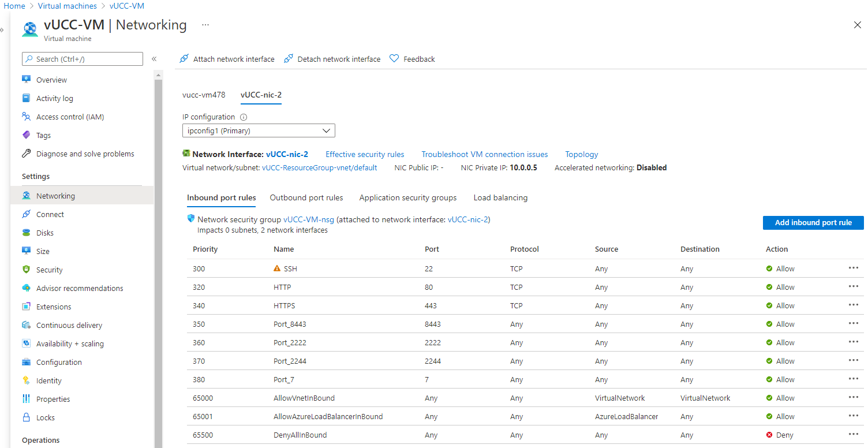
Task: Click Add inbound port rule button
Action: click(x=813, y=223)
